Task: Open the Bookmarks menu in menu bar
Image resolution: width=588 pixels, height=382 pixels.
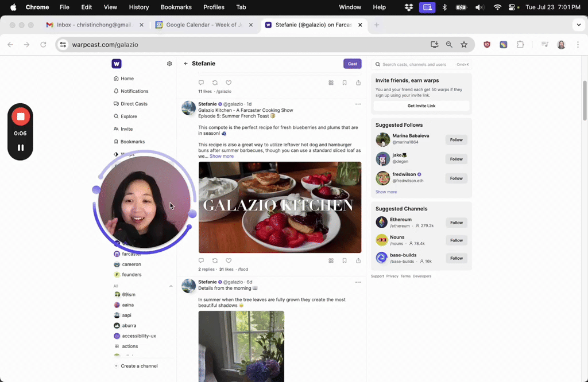Action: (x=176, y=7)
